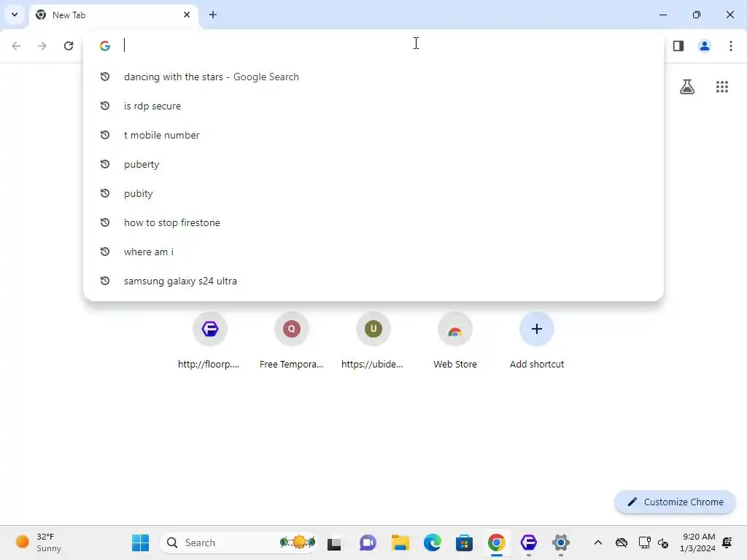This screenshot has height=560, width=747.
Task: Go back with the back arrow
Action: point(16,46)
